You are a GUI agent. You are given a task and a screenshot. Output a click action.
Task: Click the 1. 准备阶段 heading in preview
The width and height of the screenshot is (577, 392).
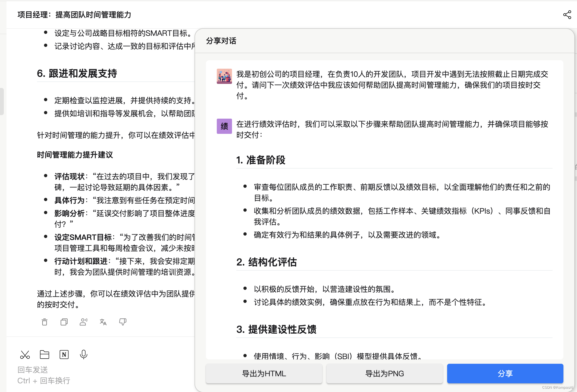click(x=261, y=160)
